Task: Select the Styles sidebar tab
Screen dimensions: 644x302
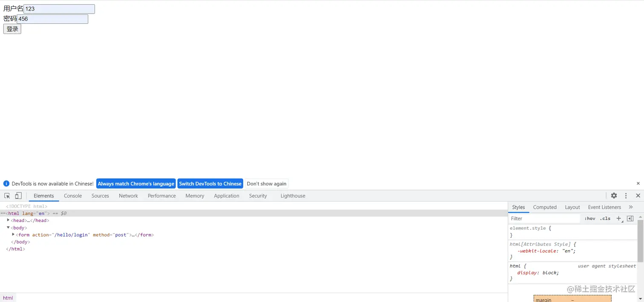Action: coord(518,207)
